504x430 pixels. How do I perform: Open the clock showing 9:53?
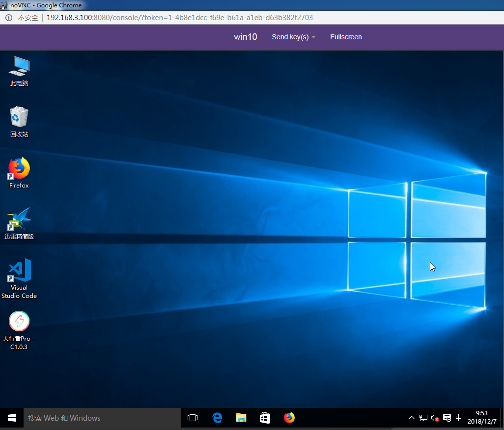point(482,417)
